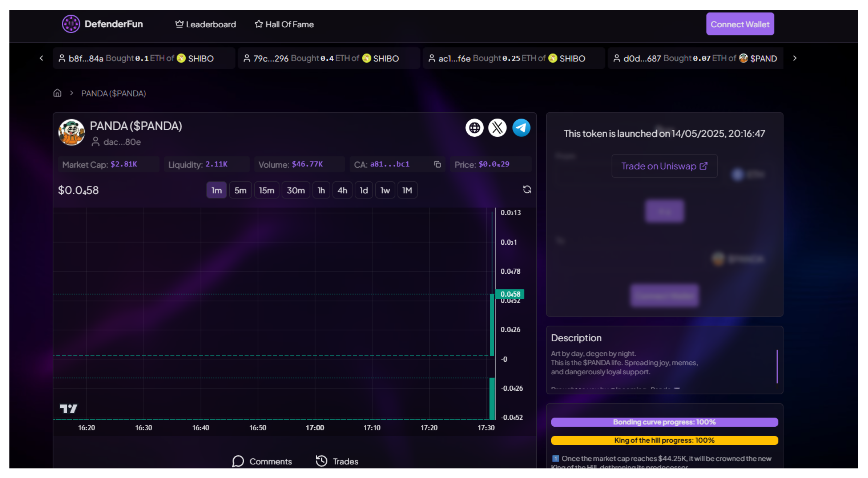Click the PANDA ($PANDA) breadcrumb text

point(113,93)
